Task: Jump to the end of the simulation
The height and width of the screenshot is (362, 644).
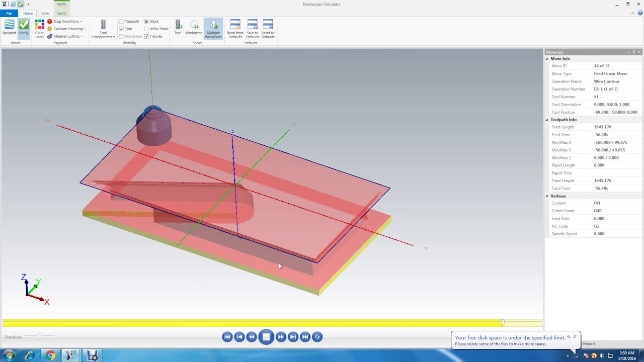Action: point(305,337)
